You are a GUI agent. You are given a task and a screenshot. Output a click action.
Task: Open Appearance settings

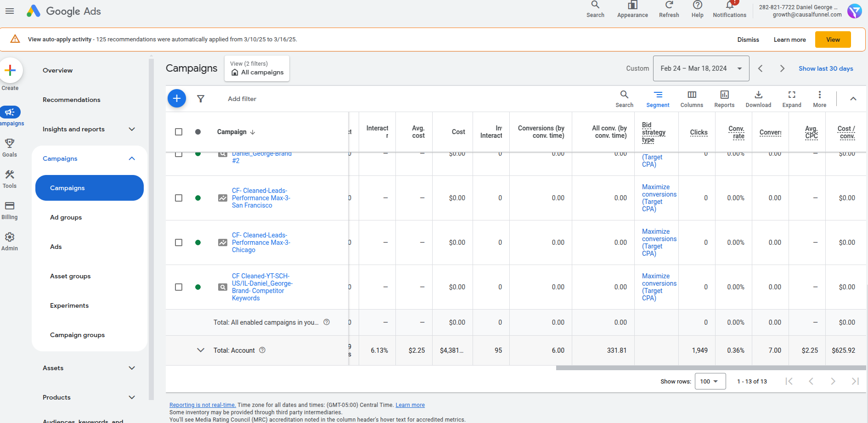coord(632,9)
